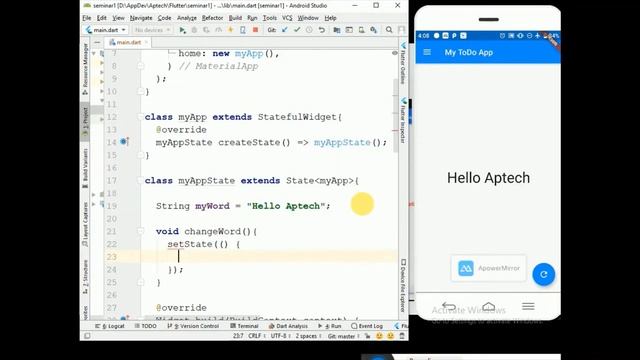Open the Resource Manager side panel

tap(85, 69)
